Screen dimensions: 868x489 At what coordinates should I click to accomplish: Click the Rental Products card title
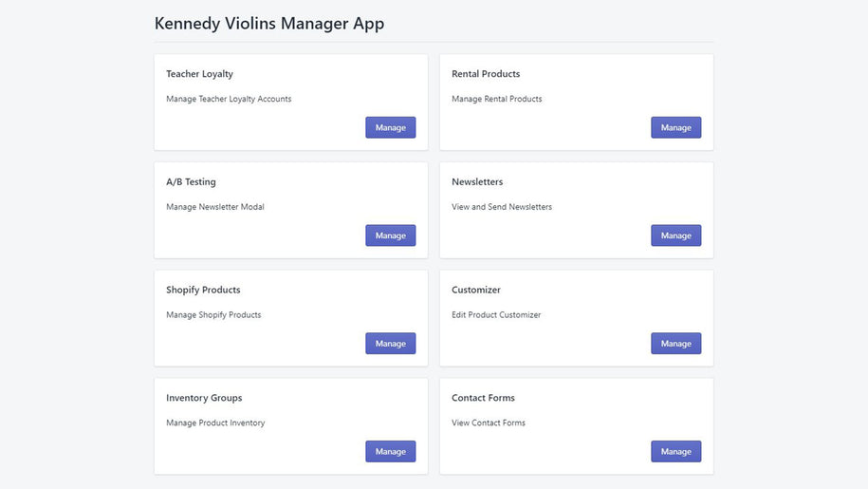click(486, 74)
